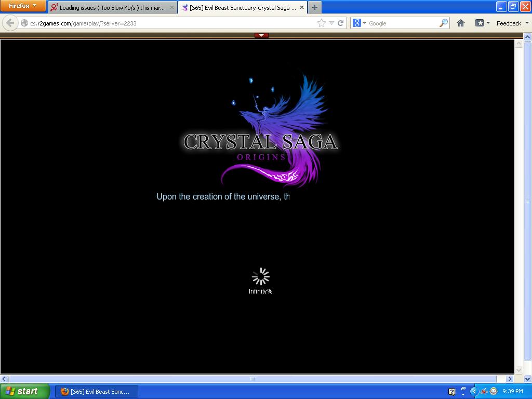The height and width of the screenshot is (399, 532).
Task: Open the Feedback dropdown menu
Action: [x=512, y=23]
